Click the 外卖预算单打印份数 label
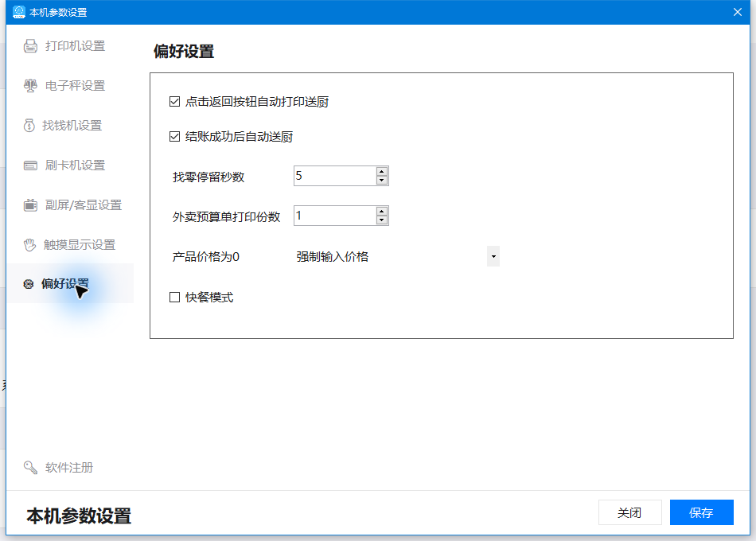This screenshot has height=541, width=756. click(x=226, y=217)
